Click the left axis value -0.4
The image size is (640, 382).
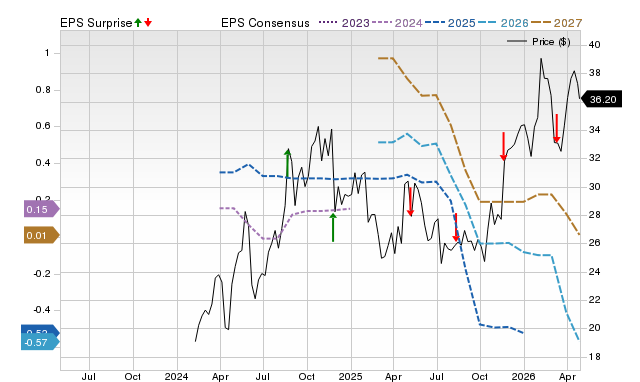[x=42, y=310]
